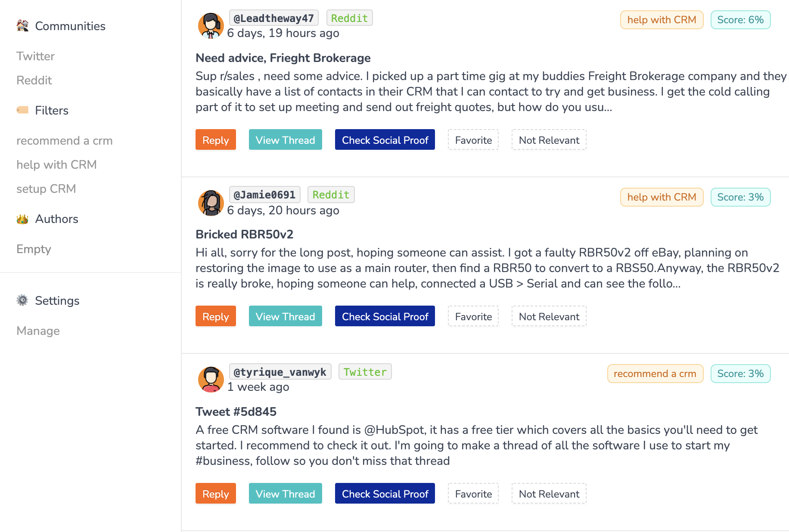This screenshot has width=789, height=532.
Task: Favorite the HubSpot tweet
Action: point(473,494)
